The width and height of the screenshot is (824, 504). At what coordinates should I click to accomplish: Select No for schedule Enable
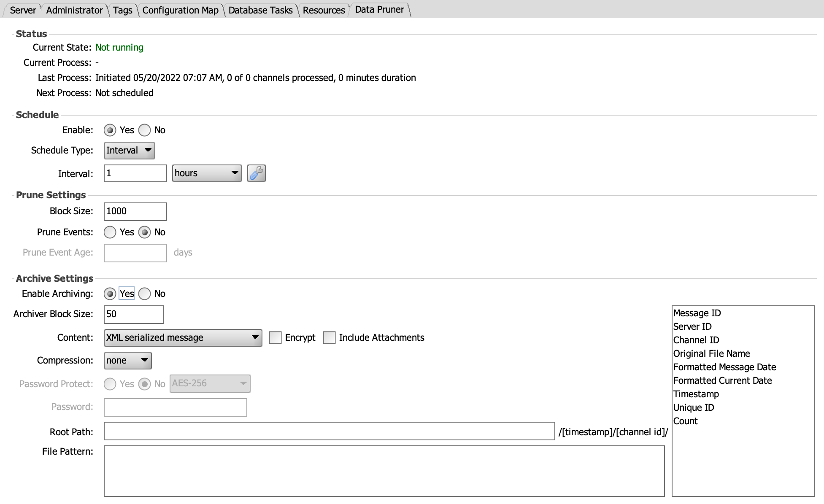coord(145,130)
